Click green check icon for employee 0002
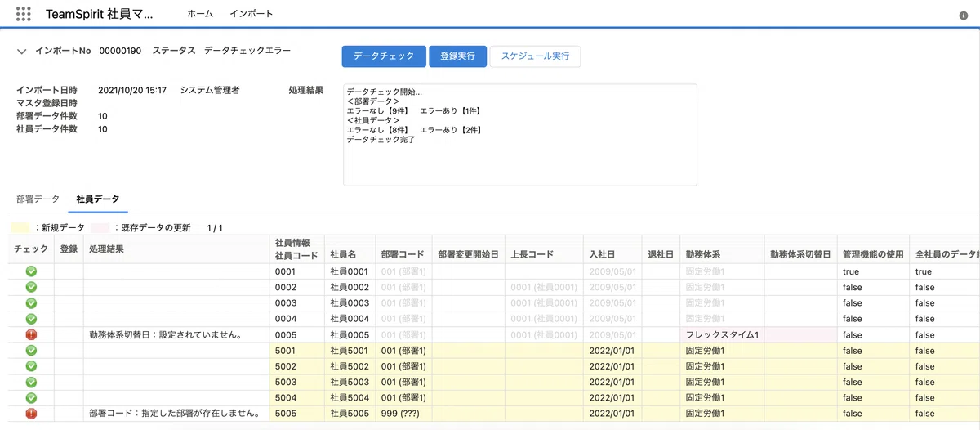Screen dimensions: 980x430 tap(31, 287)
